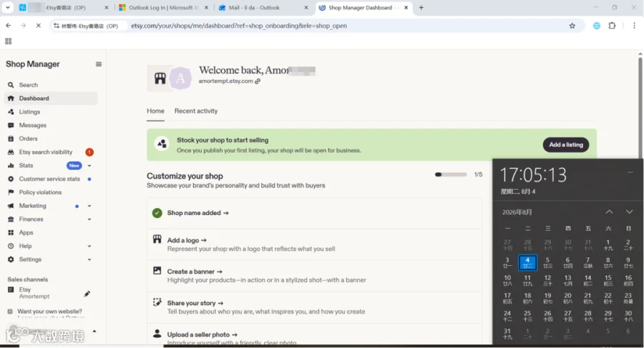Click the Stats bar chart icon
Screen dimensions: 644x348
coord(11,165)
